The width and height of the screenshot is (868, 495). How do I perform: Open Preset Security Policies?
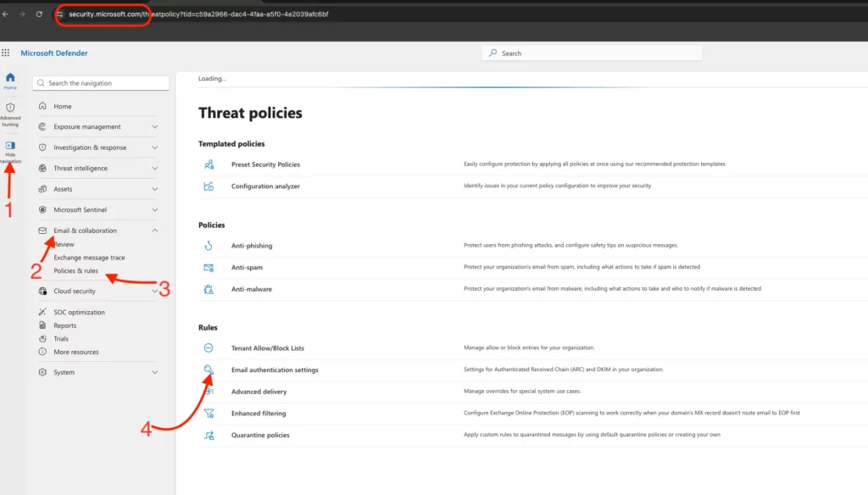pyautogui.click(x=265, y=164)
